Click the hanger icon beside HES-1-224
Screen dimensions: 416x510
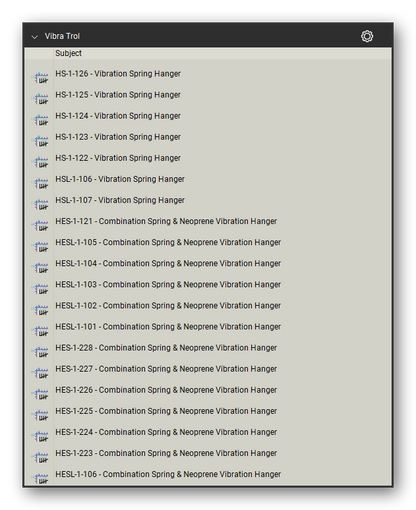click(40, 436)
